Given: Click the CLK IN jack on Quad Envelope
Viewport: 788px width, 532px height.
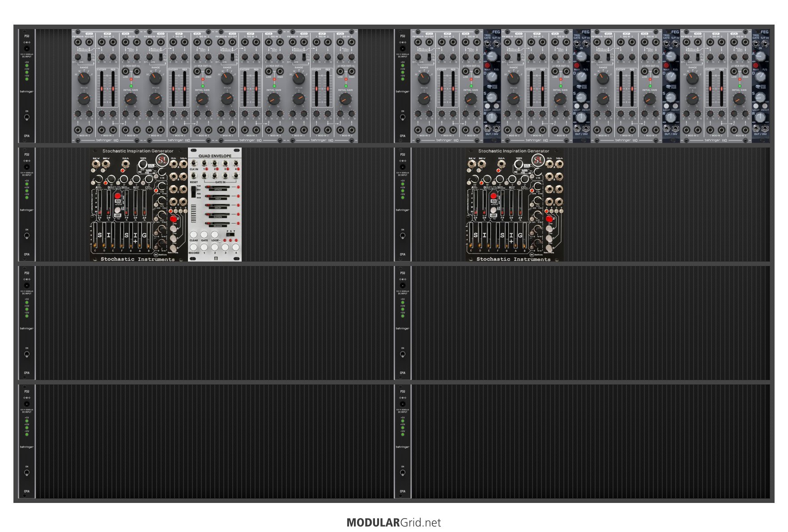Looking at the screenshot, I should 194,164.
